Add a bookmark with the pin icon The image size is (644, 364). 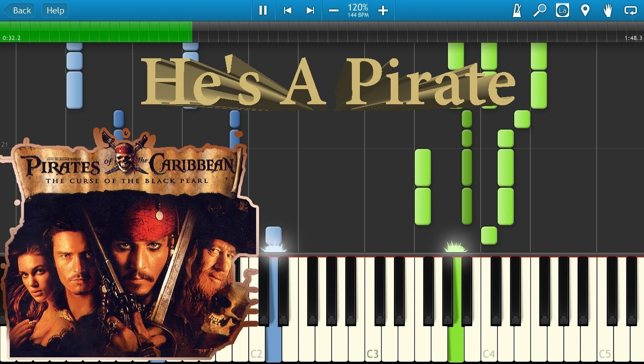[585, 10]
